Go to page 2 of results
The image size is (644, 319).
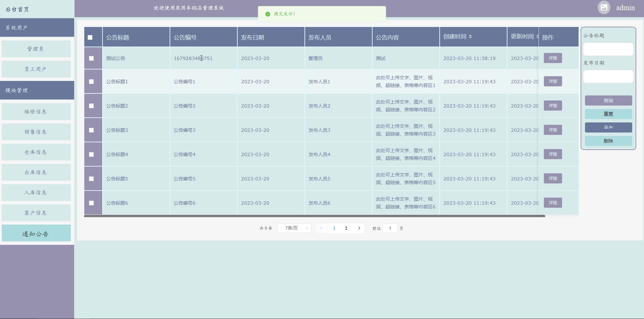click(x=346, y=228)
